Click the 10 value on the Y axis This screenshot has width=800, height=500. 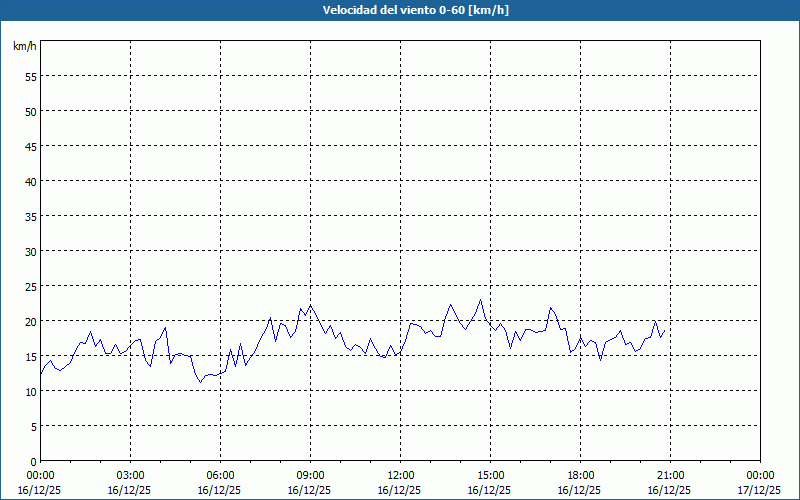pos(31,391)
